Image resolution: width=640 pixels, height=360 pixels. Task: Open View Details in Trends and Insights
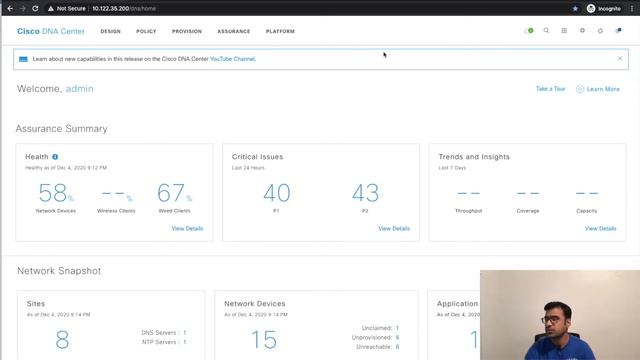pos(600,229)
